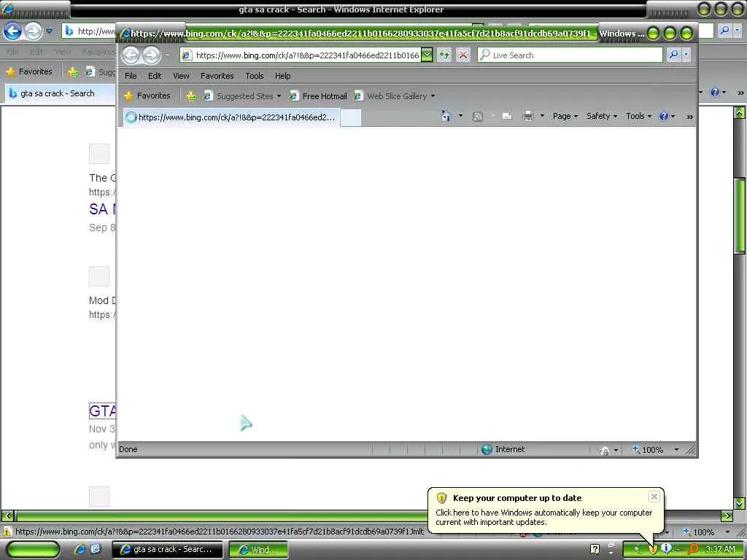Click the Read Mail icon
Viewport: 747px width, 560px height.
click(507, 116)
